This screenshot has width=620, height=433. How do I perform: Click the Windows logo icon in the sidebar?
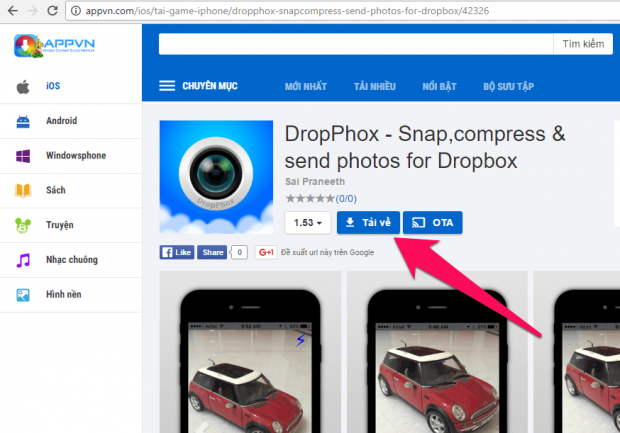click(23, 156)
